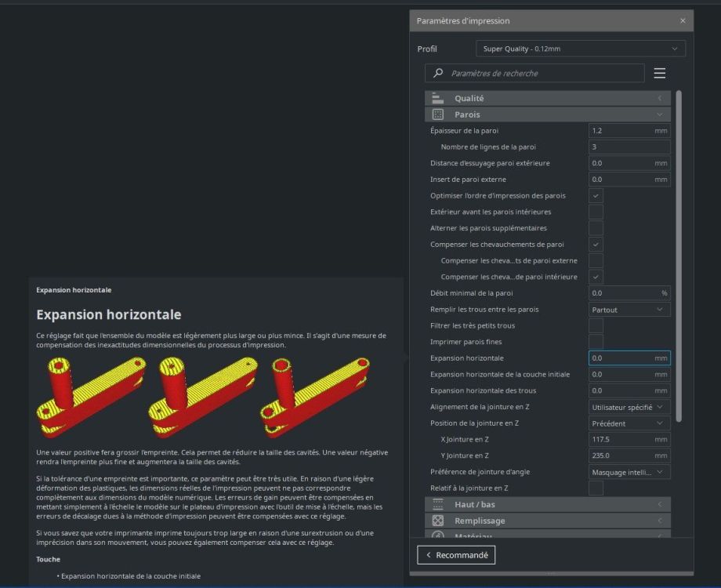
Task: Click the first expansion example thumbnail
Action: coord(92,397)
